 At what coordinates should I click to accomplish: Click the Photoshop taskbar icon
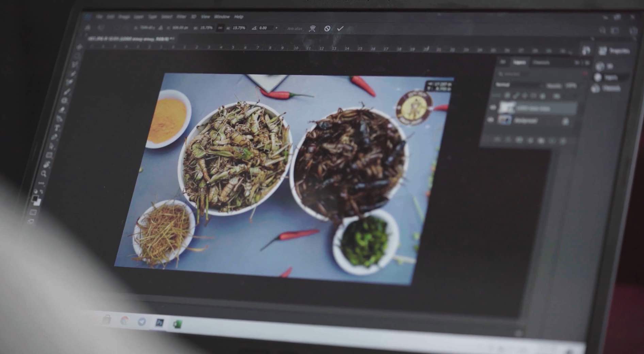tap(159, 323)
